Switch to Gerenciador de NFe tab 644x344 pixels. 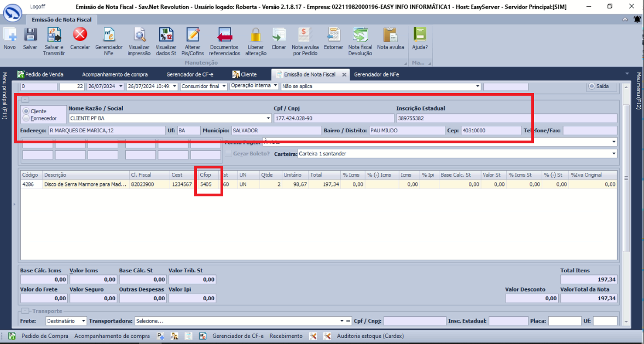point(376,74)
